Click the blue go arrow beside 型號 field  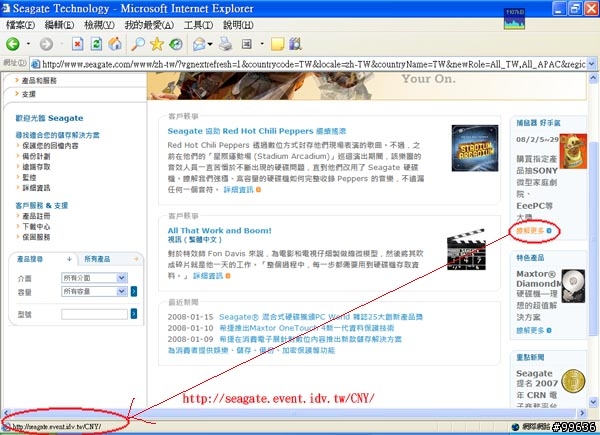(x=134, y=314)
